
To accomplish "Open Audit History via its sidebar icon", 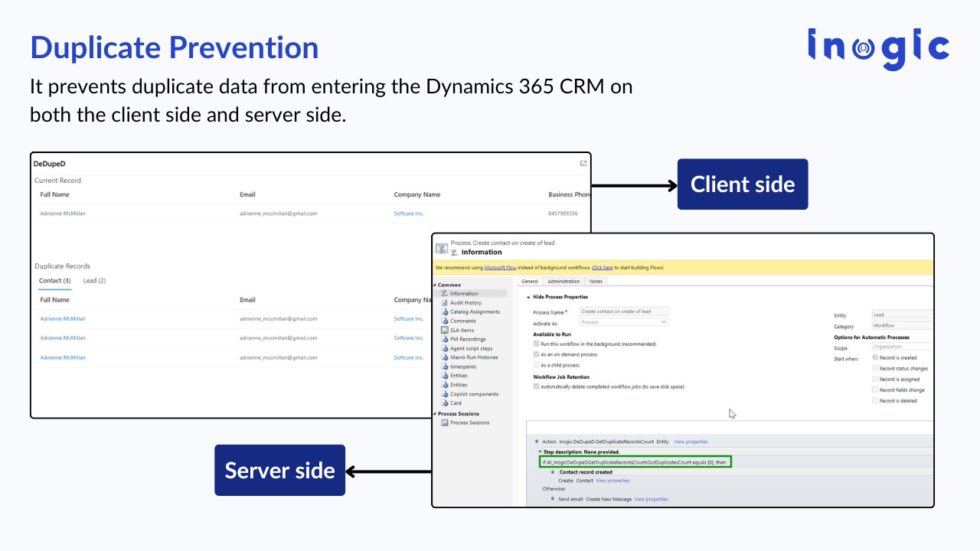I will pos(444,303).
